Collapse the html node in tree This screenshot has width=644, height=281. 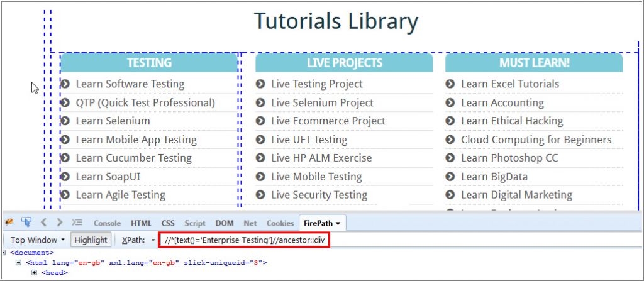tap(18, 263)
